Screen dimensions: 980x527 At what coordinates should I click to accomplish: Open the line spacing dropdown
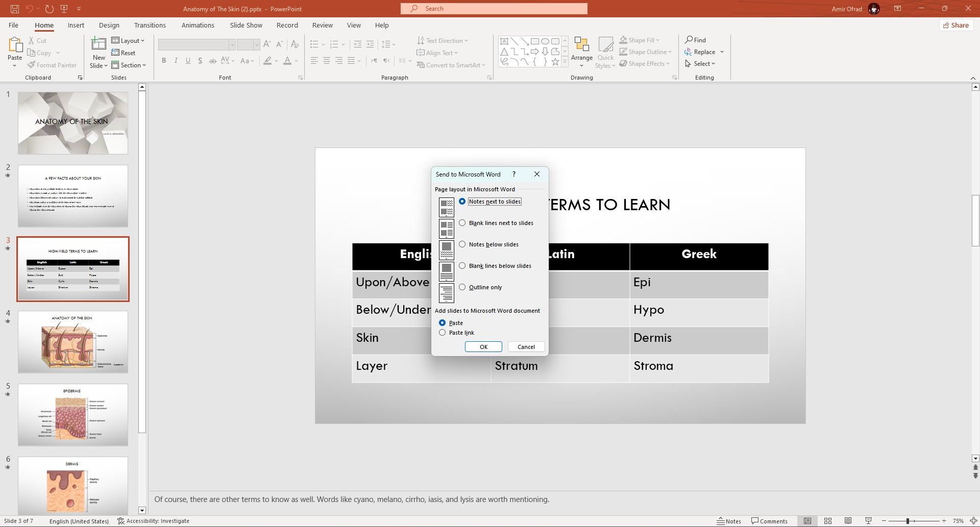pyautogui.click(x=394, y=44)
